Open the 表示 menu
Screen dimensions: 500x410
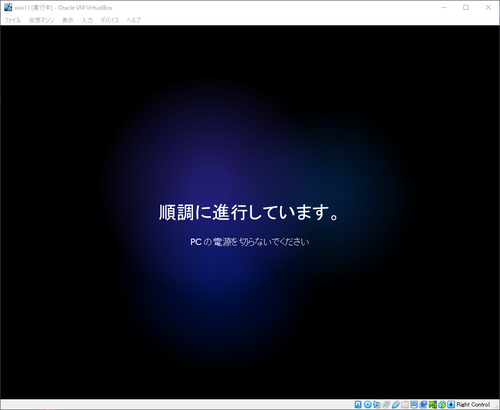click(x=68, y=20)
